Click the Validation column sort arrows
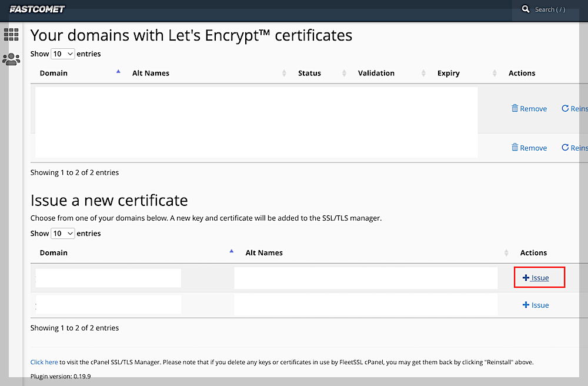 423,73
